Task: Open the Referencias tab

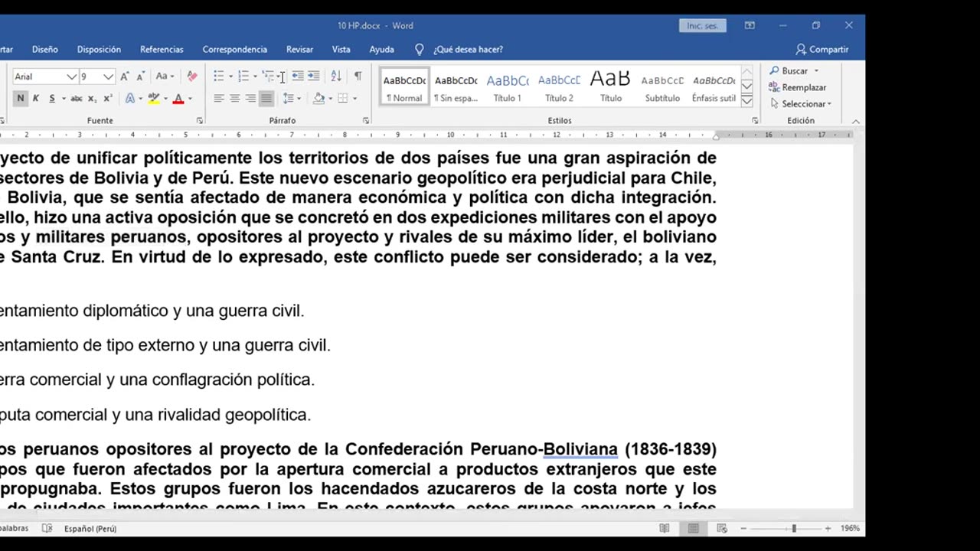Action: (162, 49)
